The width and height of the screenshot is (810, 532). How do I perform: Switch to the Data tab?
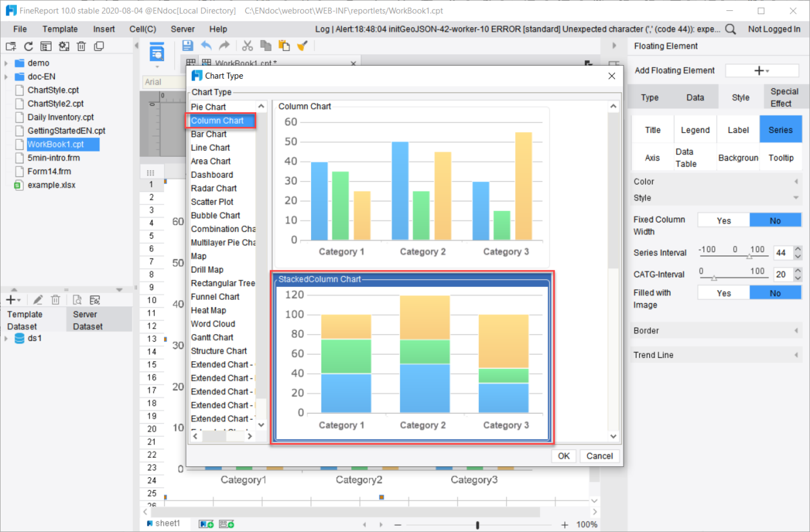(695, 97)
